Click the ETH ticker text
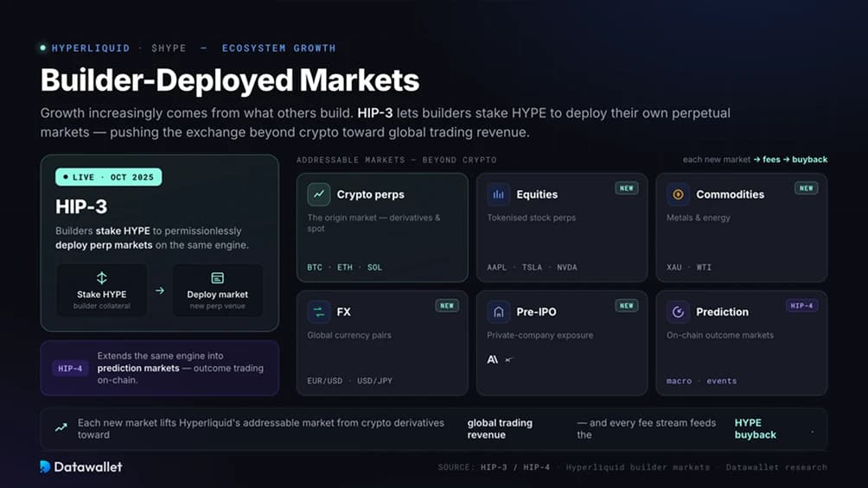868x488 pixels. pyautogui.click(x=345, y=267)
